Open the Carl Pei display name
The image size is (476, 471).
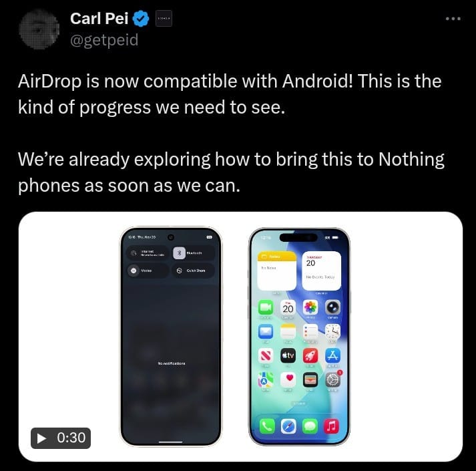pyautogui.click(x=99, y=18)
